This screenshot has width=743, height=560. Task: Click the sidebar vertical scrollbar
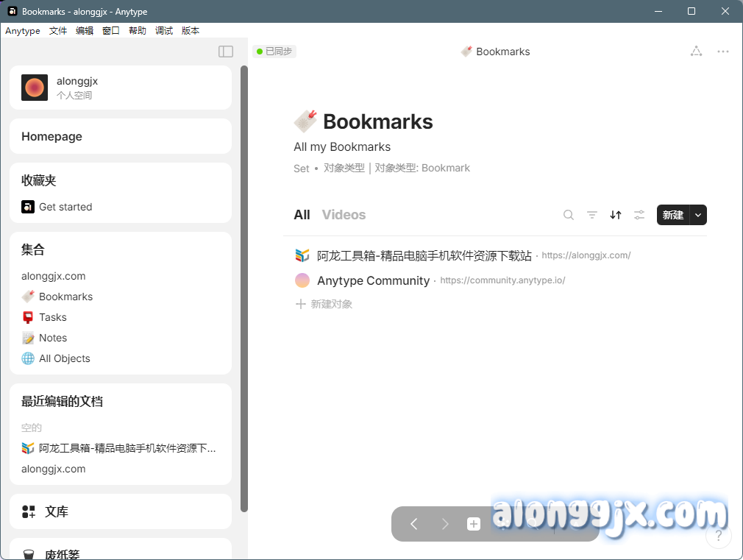pos(244,287)
